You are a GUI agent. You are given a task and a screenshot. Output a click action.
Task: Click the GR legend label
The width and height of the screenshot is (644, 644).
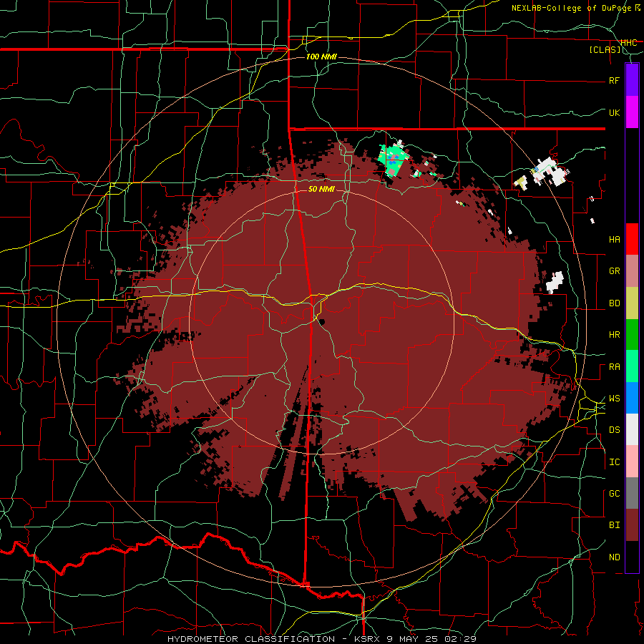(614, 271)
